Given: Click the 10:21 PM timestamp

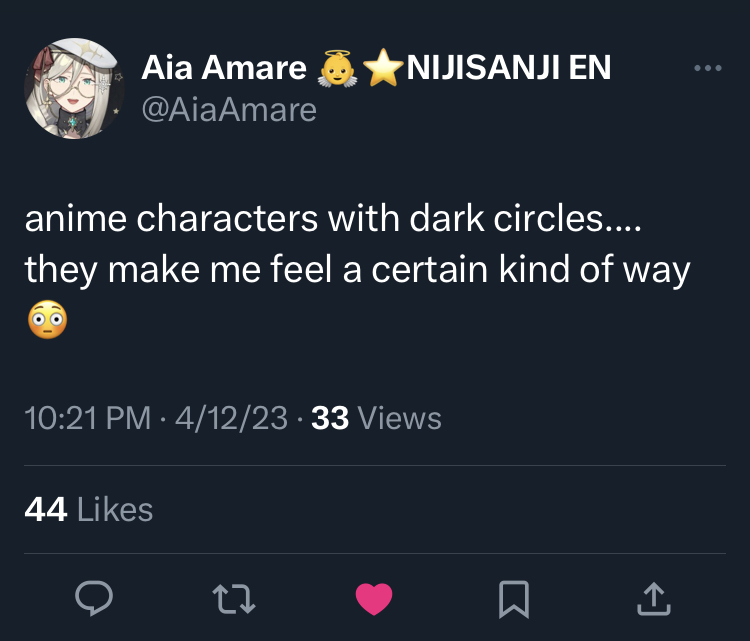Looking at the screenshot, I should [88, 417].
